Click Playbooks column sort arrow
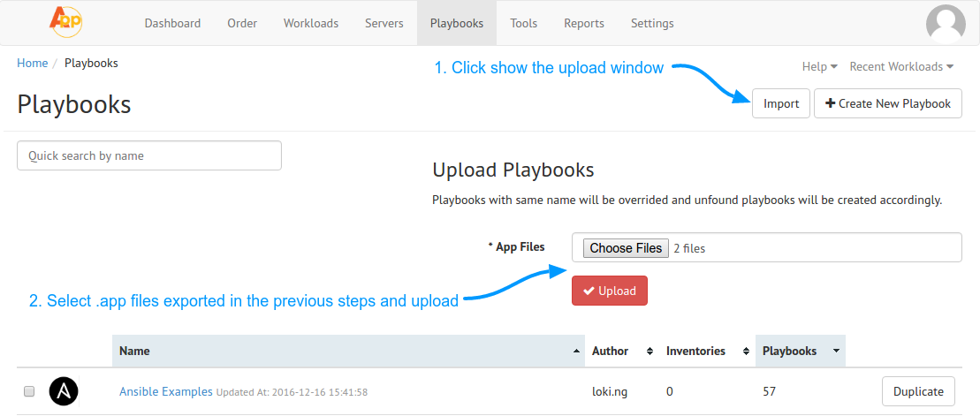Image resolution: width=980 pixels, height=416 pixels. [836, 352]
